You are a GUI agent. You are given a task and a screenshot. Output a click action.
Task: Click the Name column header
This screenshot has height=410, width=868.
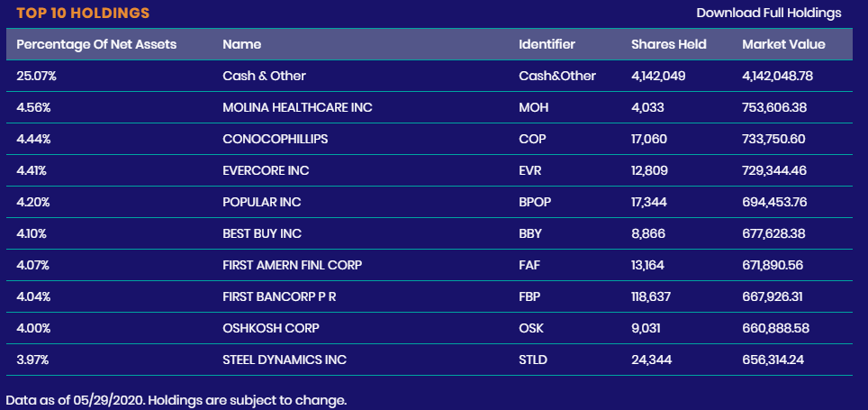[241, 44]
